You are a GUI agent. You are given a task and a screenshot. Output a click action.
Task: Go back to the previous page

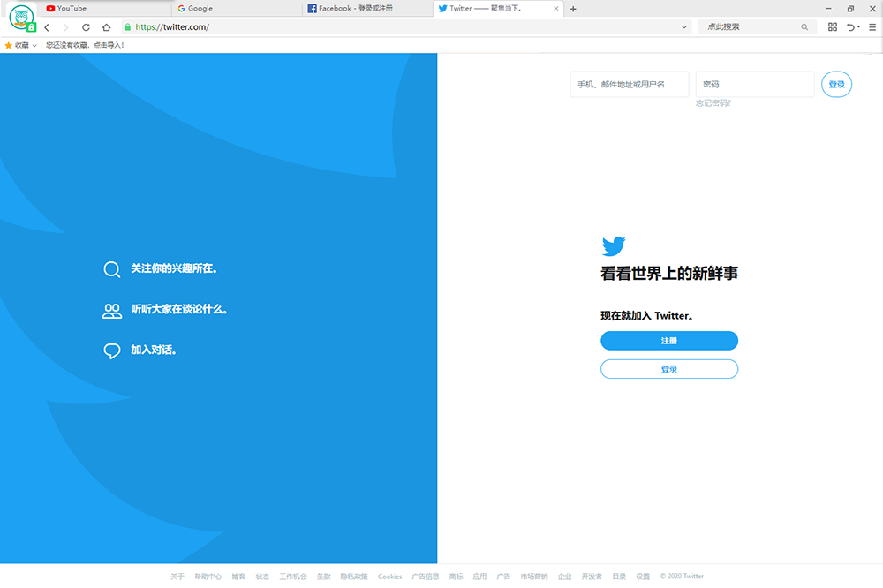(x=47, y=27)
